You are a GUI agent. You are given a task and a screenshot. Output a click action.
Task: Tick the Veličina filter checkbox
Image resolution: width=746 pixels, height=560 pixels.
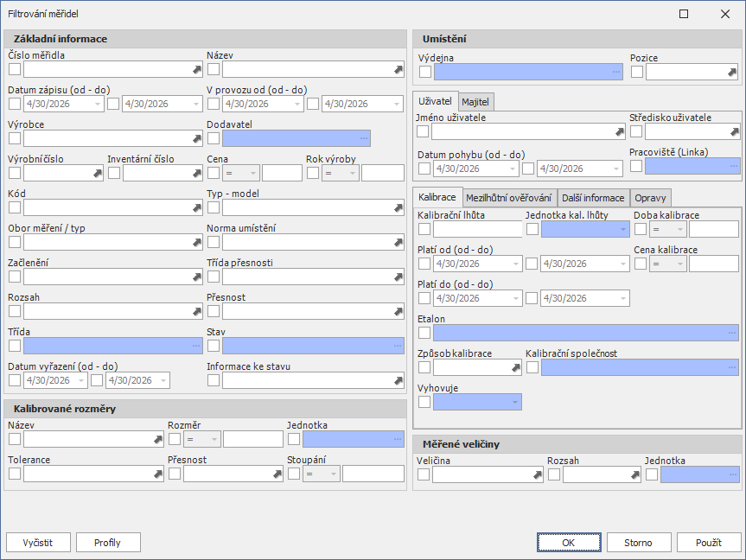[424, 474]
